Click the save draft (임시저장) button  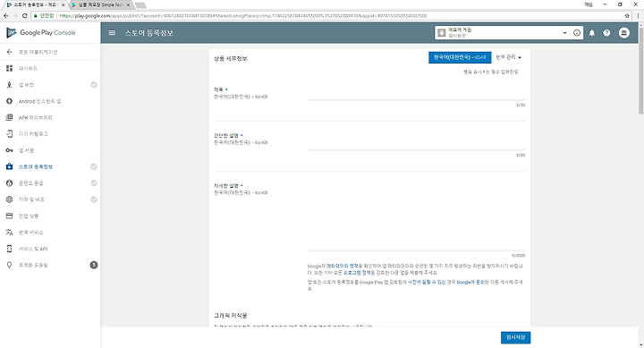(515, 337)
